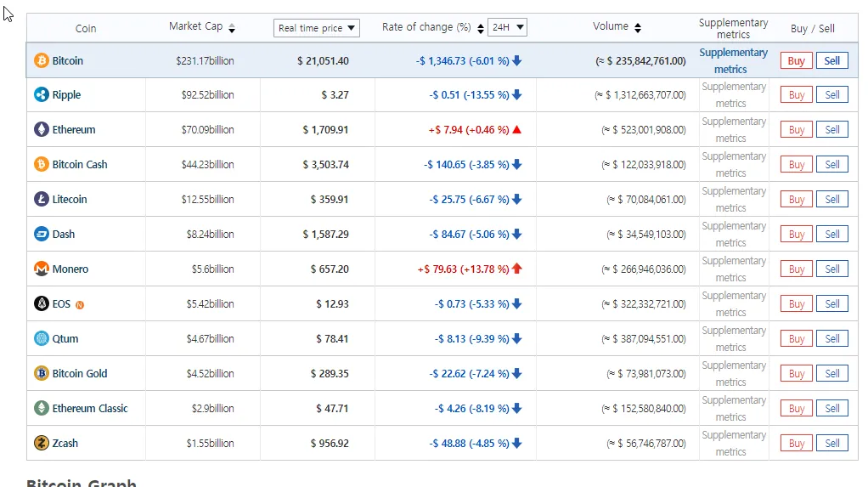This screenshot has height=487, width=868.
Task: Select the Qtum coin name
Action: [65, 338]
